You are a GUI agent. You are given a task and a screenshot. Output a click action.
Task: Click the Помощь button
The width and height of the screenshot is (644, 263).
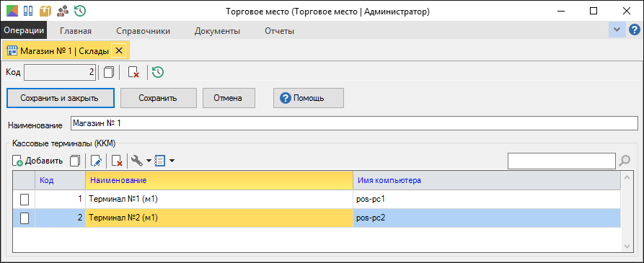pos(309,98)
